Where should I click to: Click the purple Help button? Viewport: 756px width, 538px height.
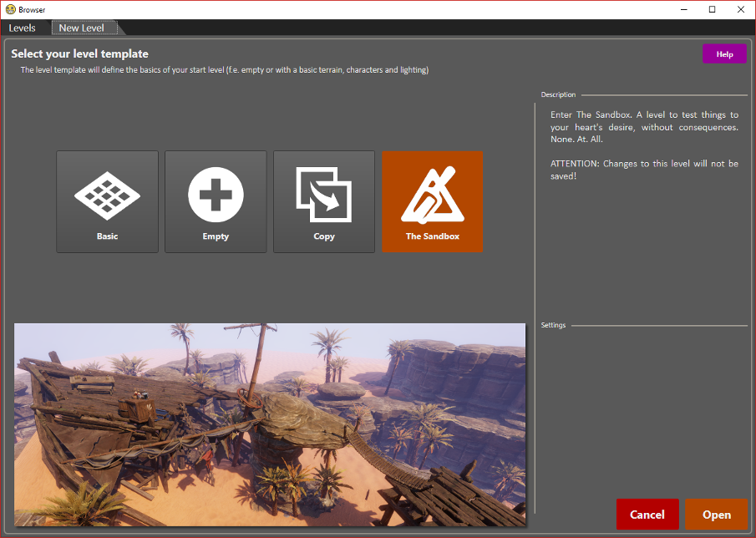pyautogui.click(x=724, y=54)
